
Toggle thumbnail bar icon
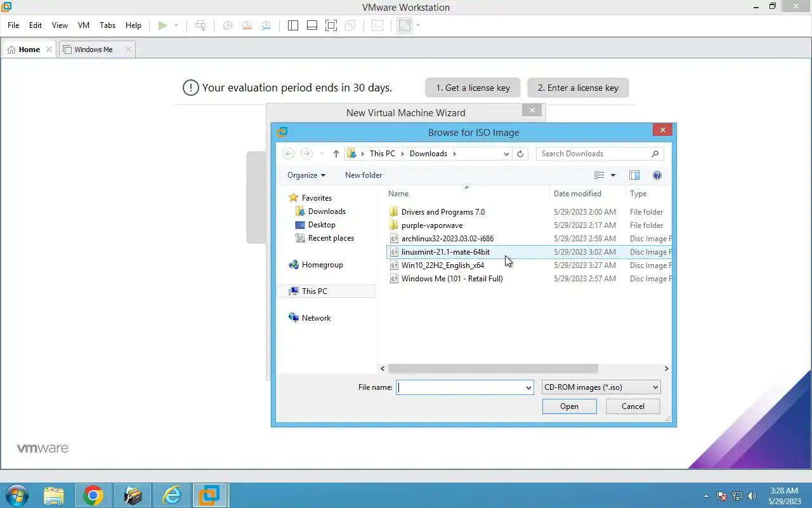pyautogui.click(x=311, y=25)
